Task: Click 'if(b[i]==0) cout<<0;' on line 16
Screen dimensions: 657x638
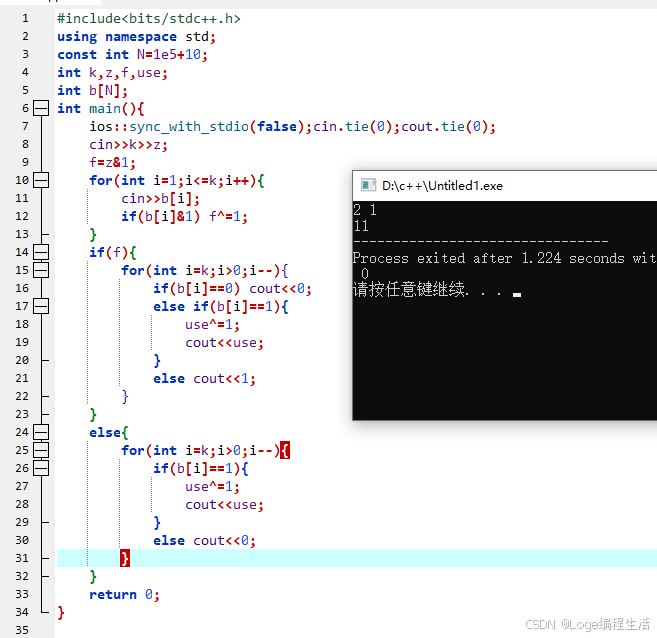Action: coord(232,289)
